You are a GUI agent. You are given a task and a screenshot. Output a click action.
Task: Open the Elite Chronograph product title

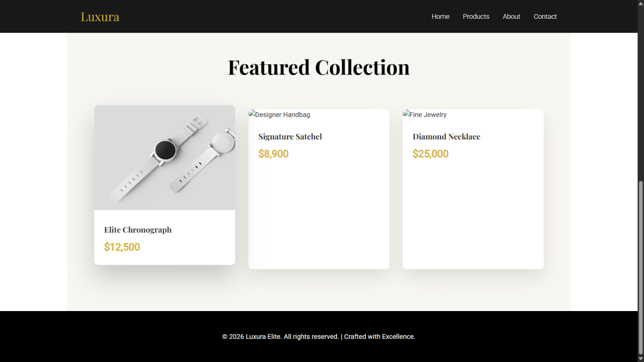(x=138, y=230)
